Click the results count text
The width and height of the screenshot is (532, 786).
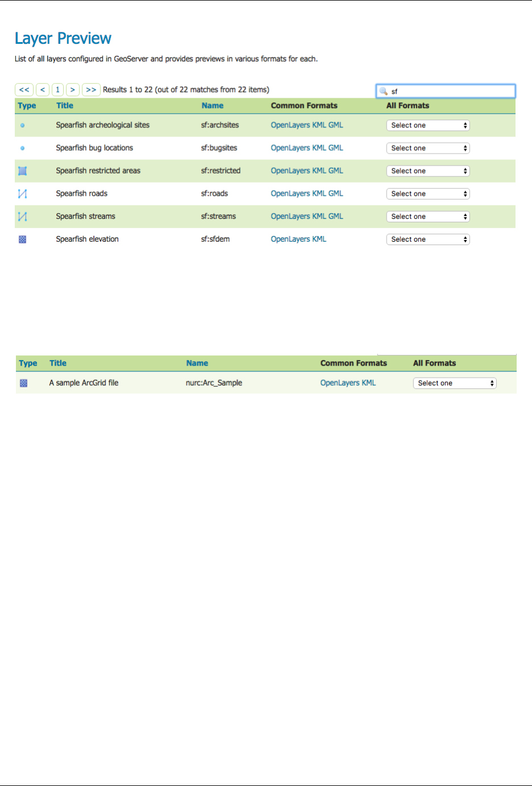[x=186, y=90]
